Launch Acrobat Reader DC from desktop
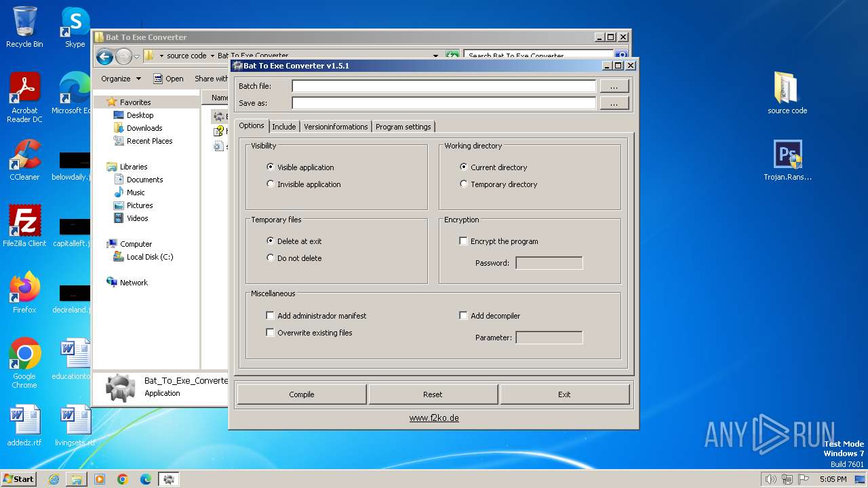This screenshot has width=868, height=488. point(24,98)
